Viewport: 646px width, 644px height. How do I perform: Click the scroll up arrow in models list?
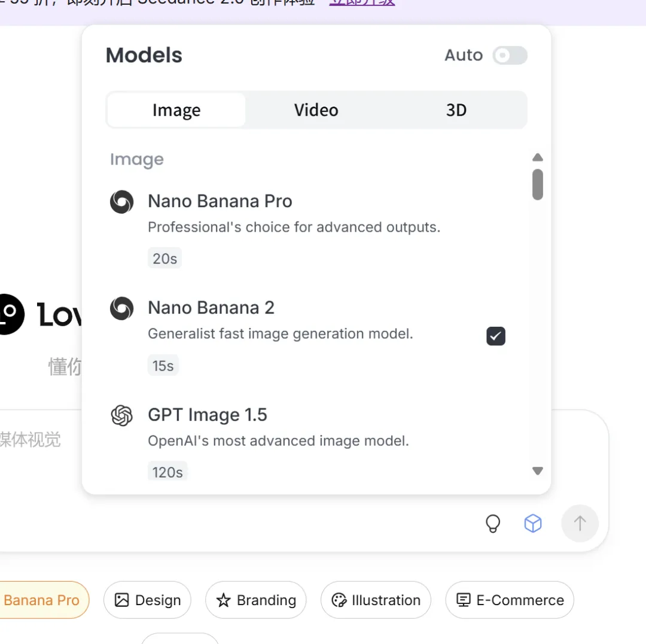537,157
